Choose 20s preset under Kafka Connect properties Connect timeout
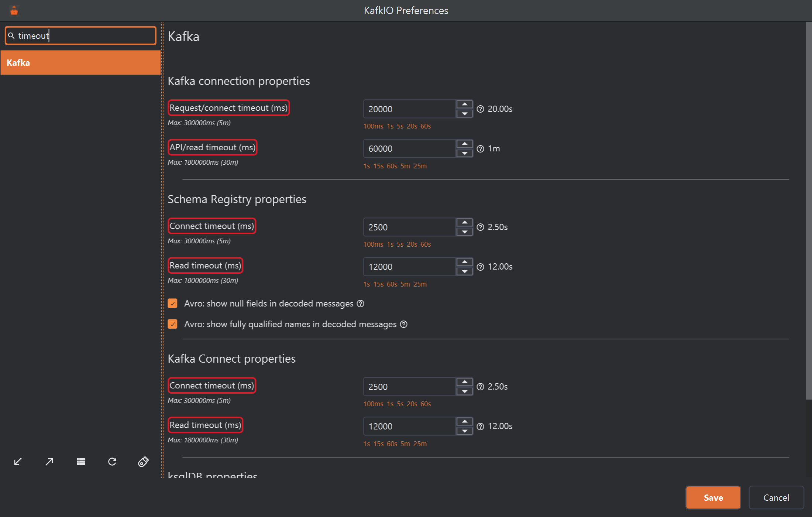This screenshot has height=517, width=812. [412, 404]
